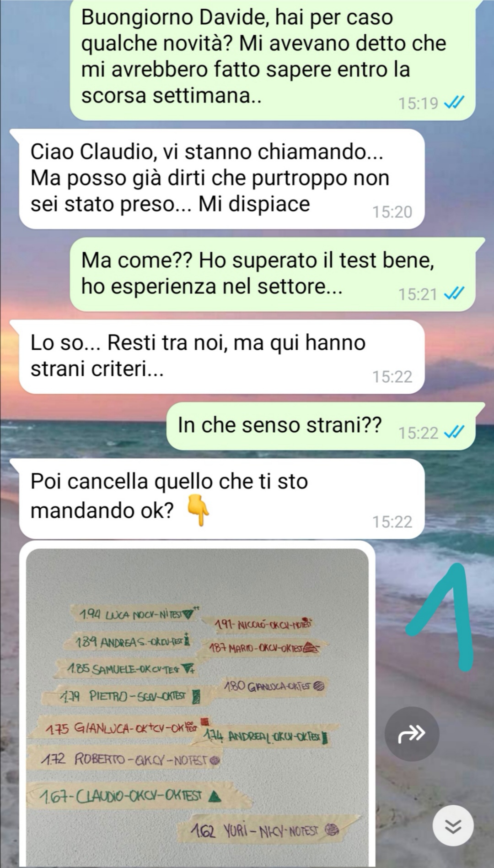
Task: Tap read receipt ticks on 15:19 message
Action: tap(454, 103)
